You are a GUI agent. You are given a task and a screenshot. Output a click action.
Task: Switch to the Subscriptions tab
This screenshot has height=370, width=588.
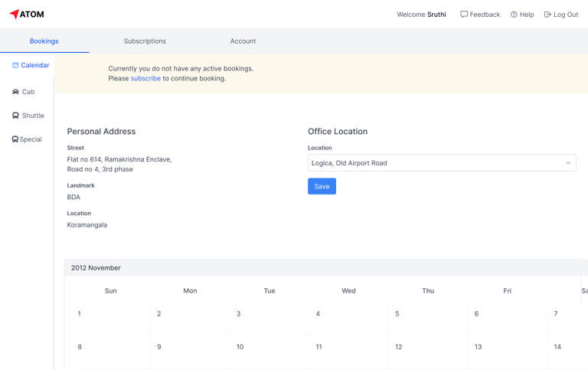coord(145,41)
